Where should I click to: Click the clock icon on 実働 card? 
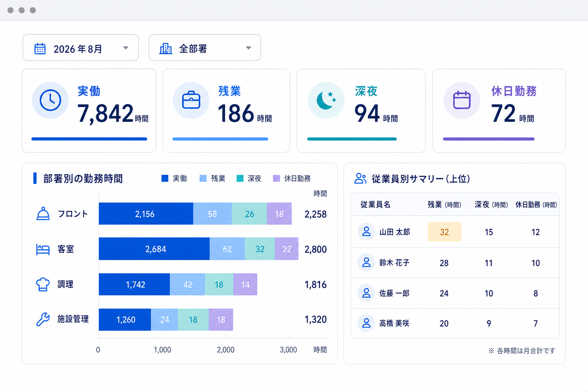tap(50, 100)
